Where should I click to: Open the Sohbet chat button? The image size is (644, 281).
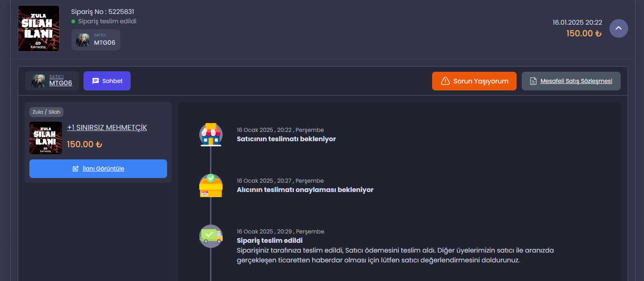(x=107, y=81)
